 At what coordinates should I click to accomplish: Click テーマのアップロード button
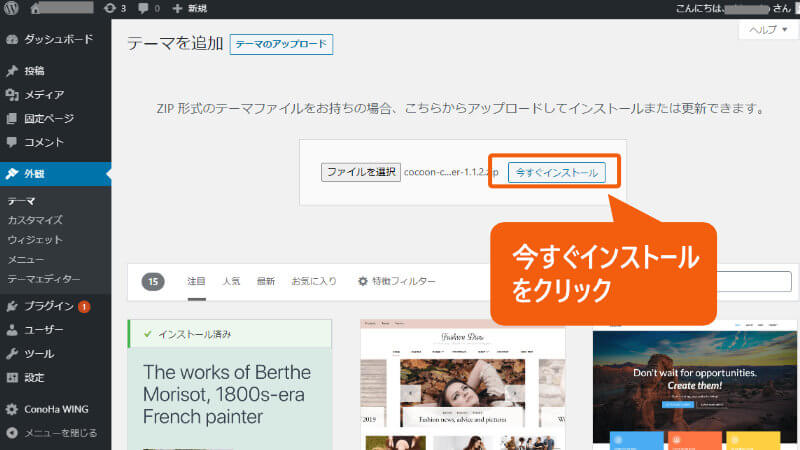pos(281,44)
